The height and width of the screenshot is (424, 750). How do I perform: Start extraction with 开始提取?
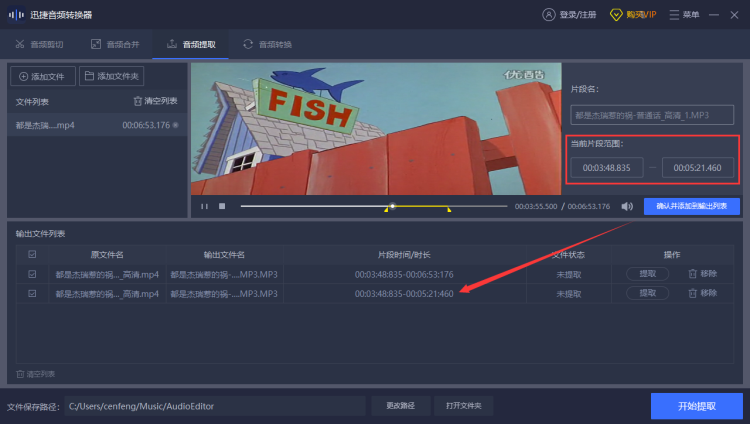click(x=696, y=406)
